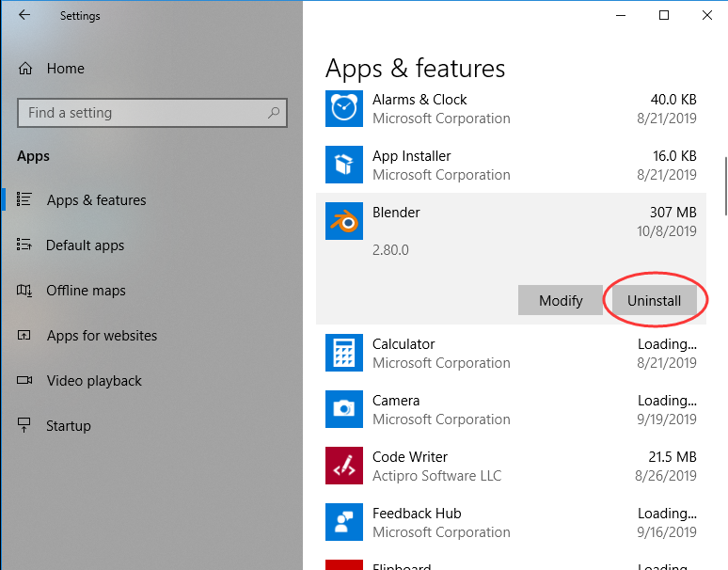Image resolution: width=728 pixels, height=570 pixels.
Task: Select the Default apps sidebar icon
Action: 24,245
